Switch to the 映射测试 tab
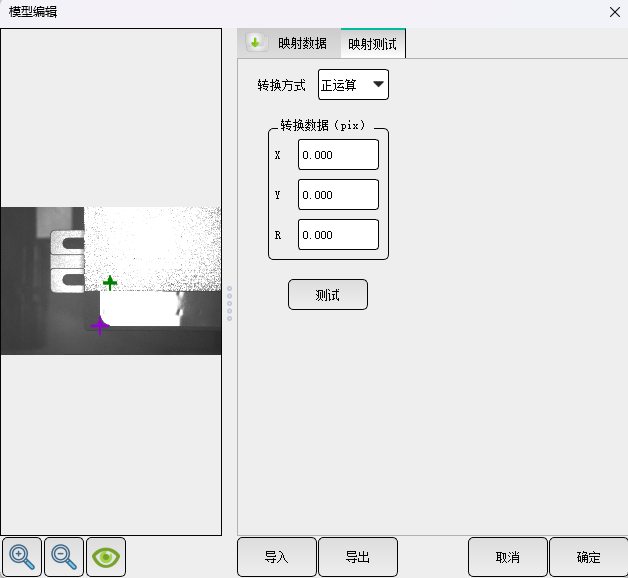The image size is (628, 578). point(373,44)
